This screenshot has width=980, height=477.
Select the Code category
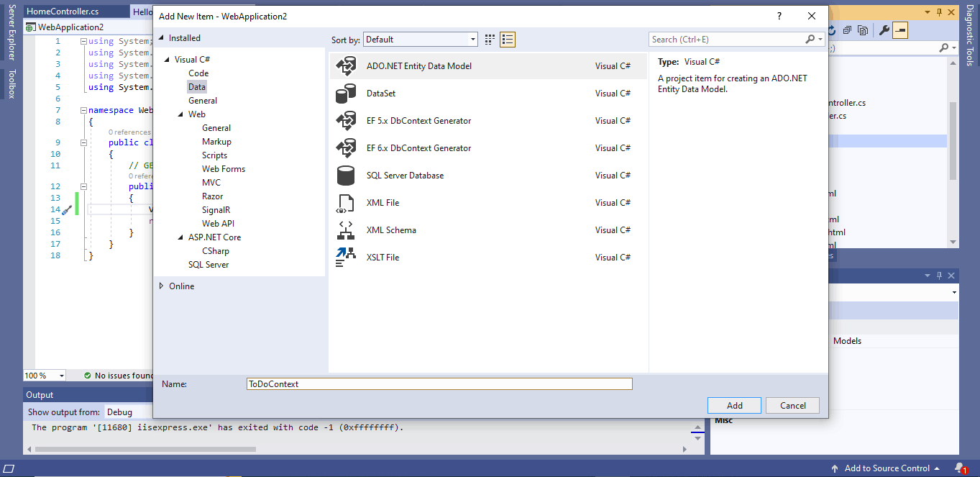[198, 73]
